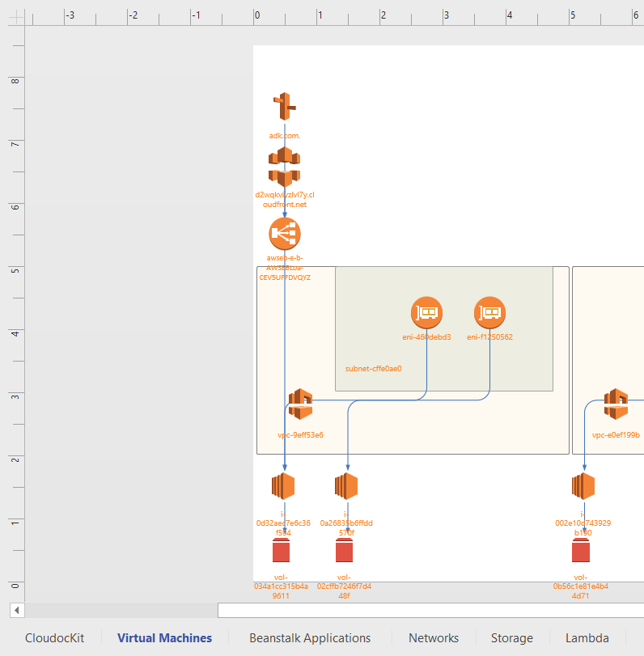Switch to the Lambda tab
Viewport: 644px width, 656px height.
(x=587, y=638)
